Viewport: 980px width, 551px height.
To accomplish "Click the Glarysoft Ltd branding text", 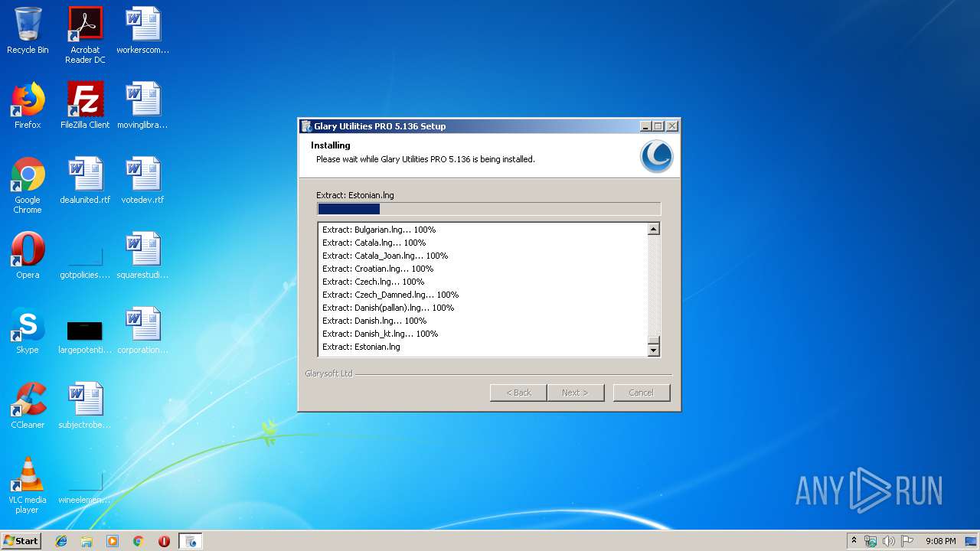I will point(329,373).
